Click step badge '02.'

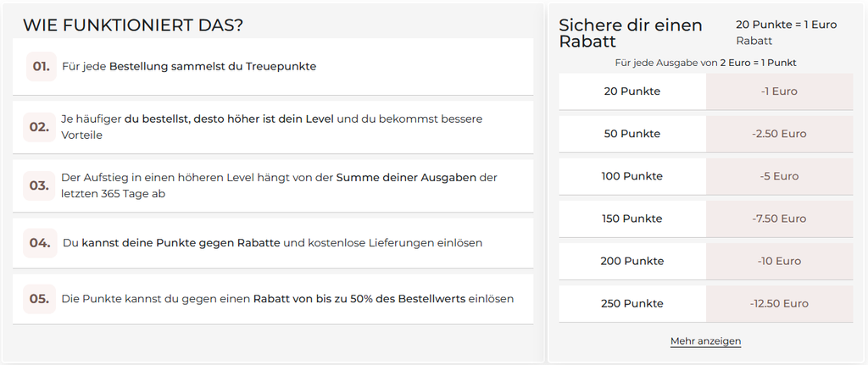(x=39, y=127)
